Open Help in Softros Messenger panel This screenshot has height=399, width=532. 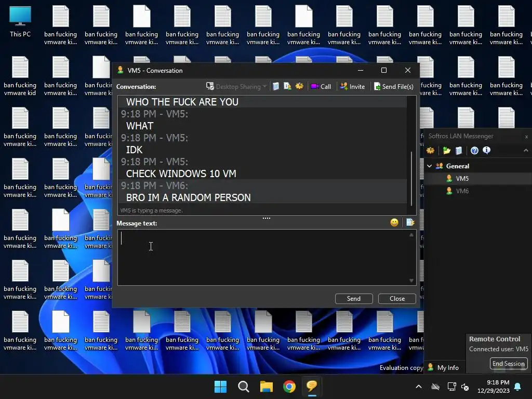pos(474,151)
